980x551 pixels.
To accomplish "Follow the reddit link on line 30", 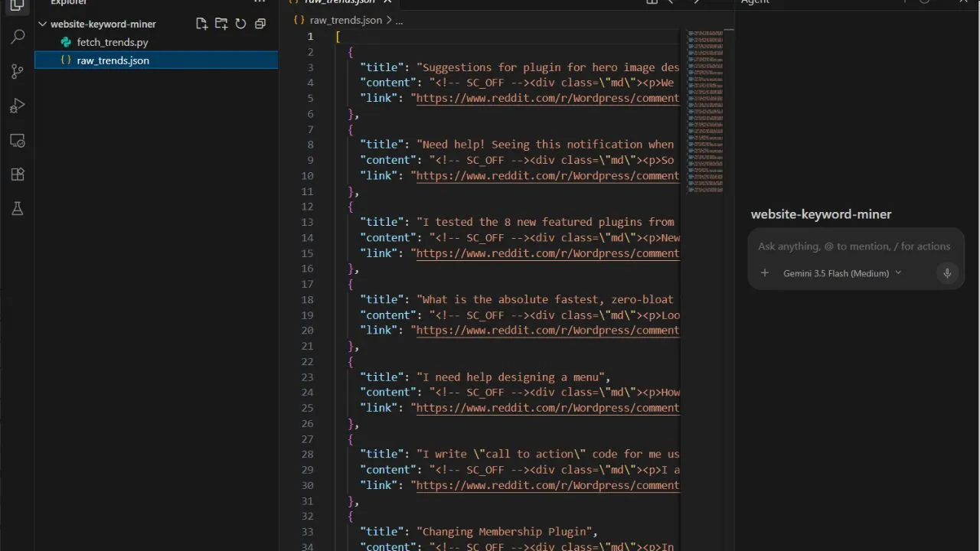I will point(547,485).
